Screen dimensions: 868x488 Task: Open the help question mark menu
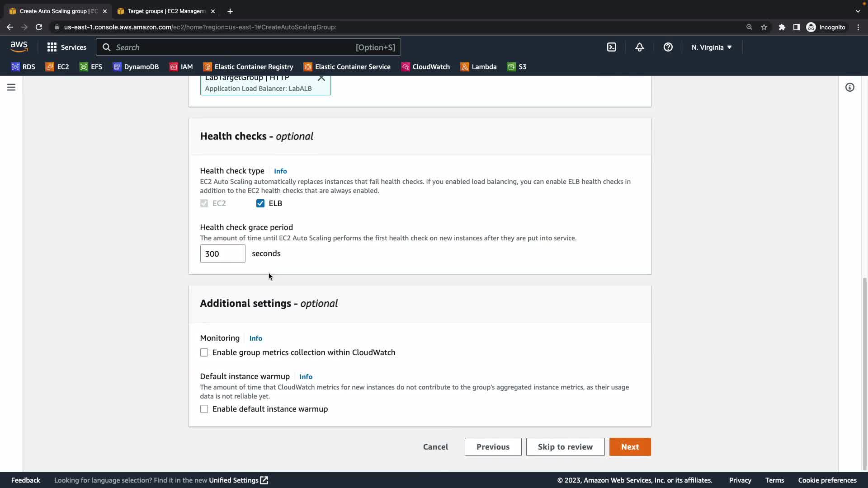pyautogui.click(x=668, y=47)
